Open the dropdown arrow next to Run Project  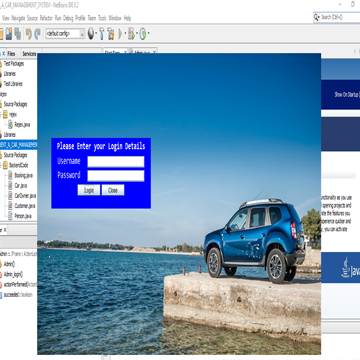pyautogui.click(x=125, y=34)
